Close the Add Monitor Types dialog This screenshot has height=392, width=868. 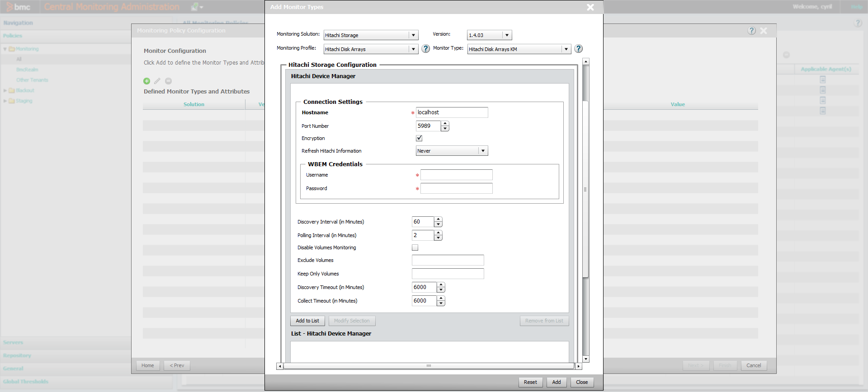pyautogui.click(x=590, y=7)
